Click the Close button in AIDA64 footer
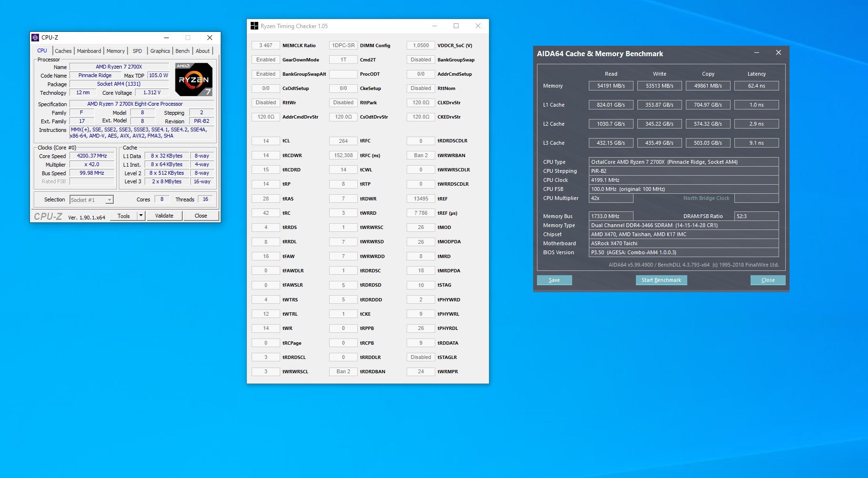 [768, 280]
